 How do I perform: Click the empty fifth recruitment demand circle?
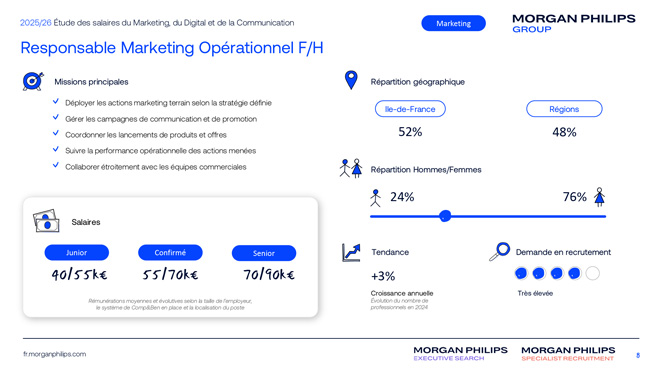(x=593, y=273)
